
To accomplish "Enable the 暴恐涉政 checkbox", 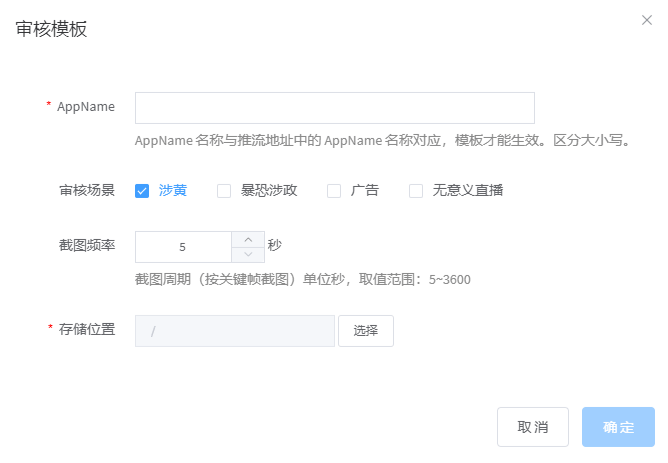I will coord(224,191).
